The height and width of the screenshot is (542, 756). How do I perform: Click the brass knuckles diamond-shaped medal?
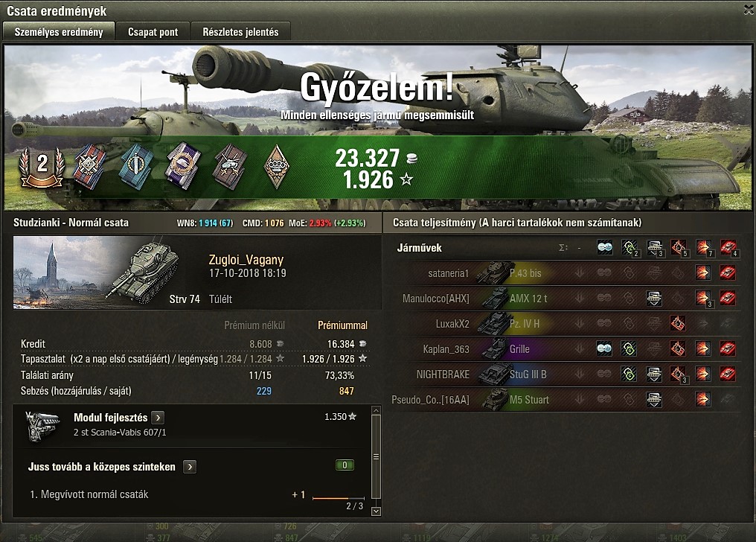click(276, 167)
